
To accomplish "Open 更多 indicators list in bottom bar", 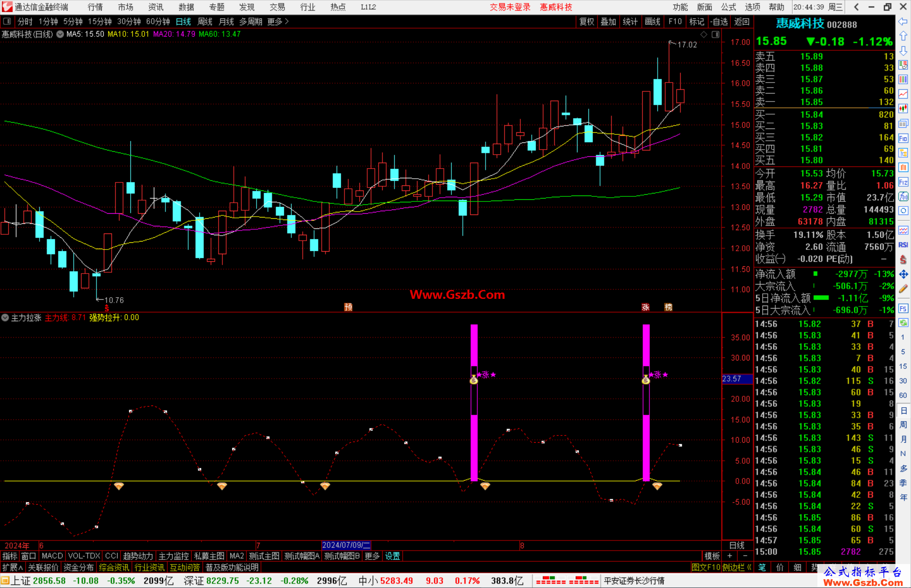I will [372, 556].
